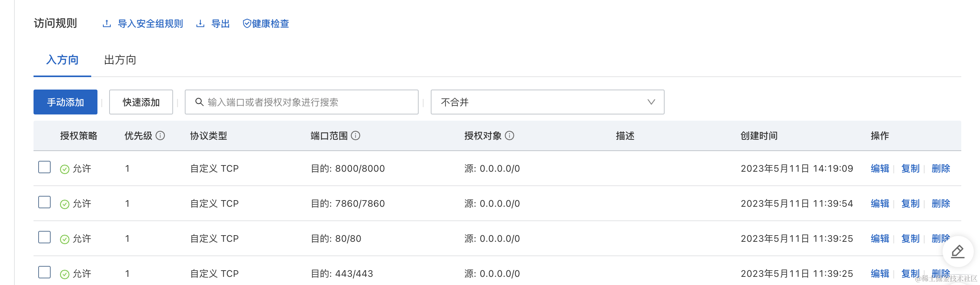This screenshot has height=285, width=980.
Task: Check the box for the 80/80 rule
Action: tap(44, 237)
